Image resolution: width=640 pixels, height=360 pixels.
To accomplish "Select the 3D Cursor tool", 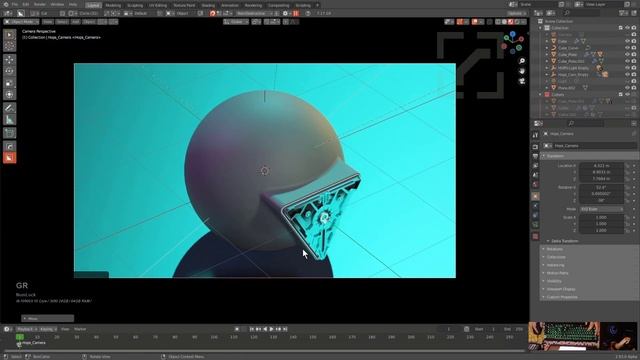I will coord(9,47).
